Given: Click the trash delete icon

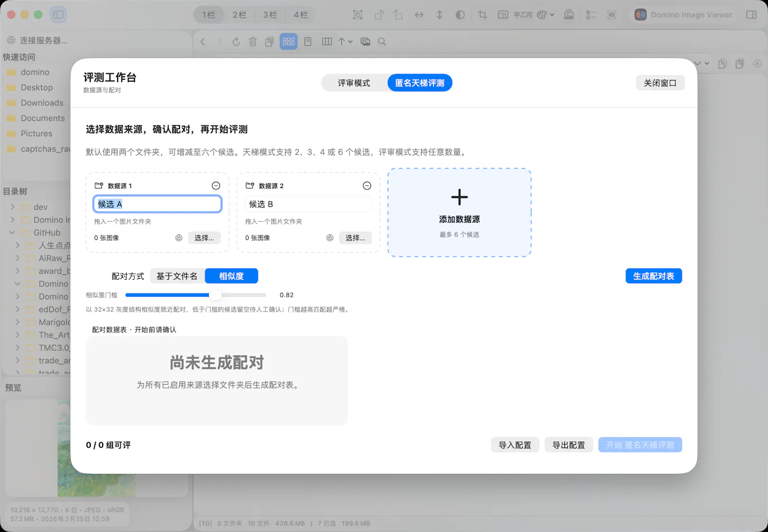Looking at the screenshot, I should pos(253,42).
